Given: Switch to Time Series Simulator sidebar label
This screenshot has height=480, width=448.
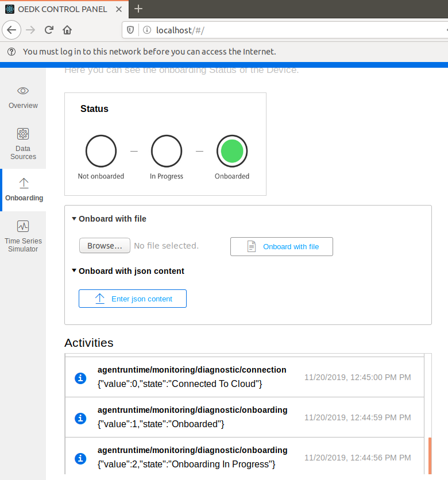Looking at the screenshot, I should 24,245.
